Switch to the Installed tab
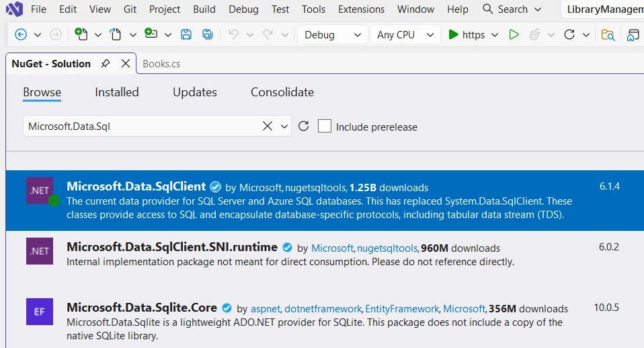Viewport: 644px width, 348px height. pos(117,92)
